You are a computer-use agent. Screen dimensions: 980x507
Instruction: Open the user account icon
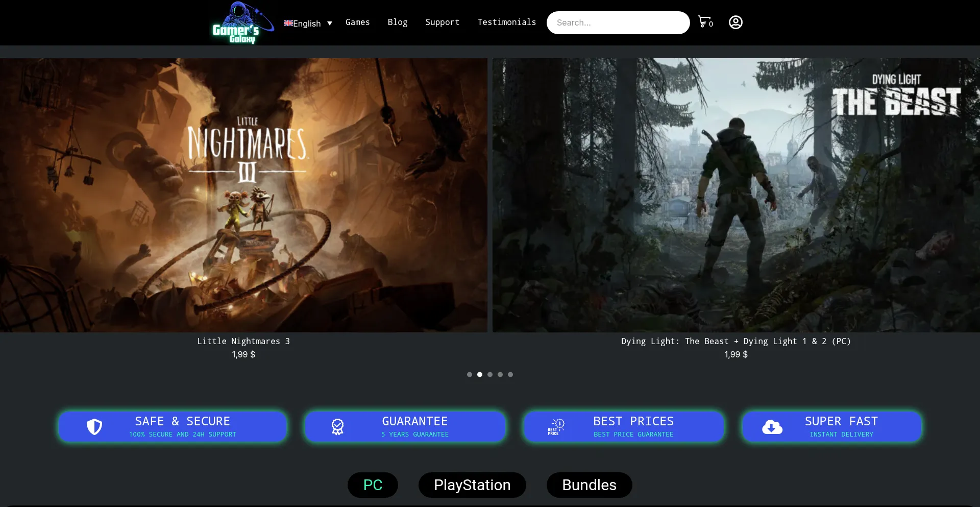pyautogui.click(x=735, y=22)
